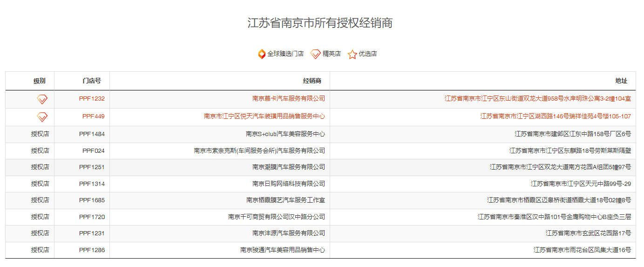Click the 地址 column header

pos(621,81)
